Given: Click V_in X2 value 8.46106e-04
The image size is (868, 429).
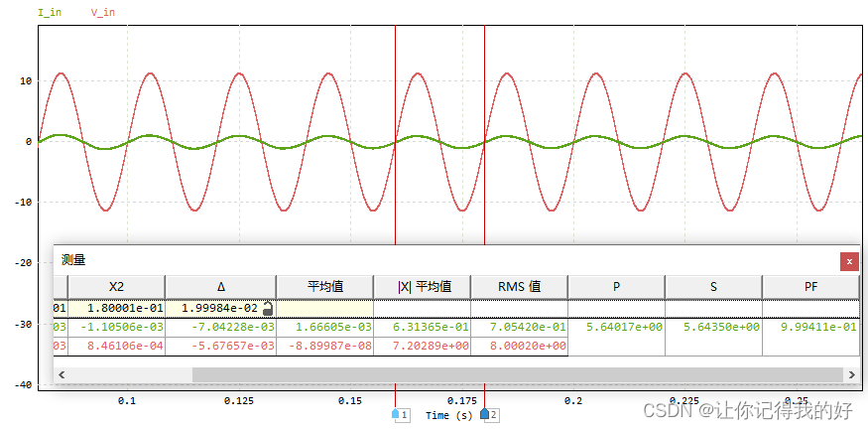Looking at the screenshot, I should pyautogui.click(x=125, y=347).
